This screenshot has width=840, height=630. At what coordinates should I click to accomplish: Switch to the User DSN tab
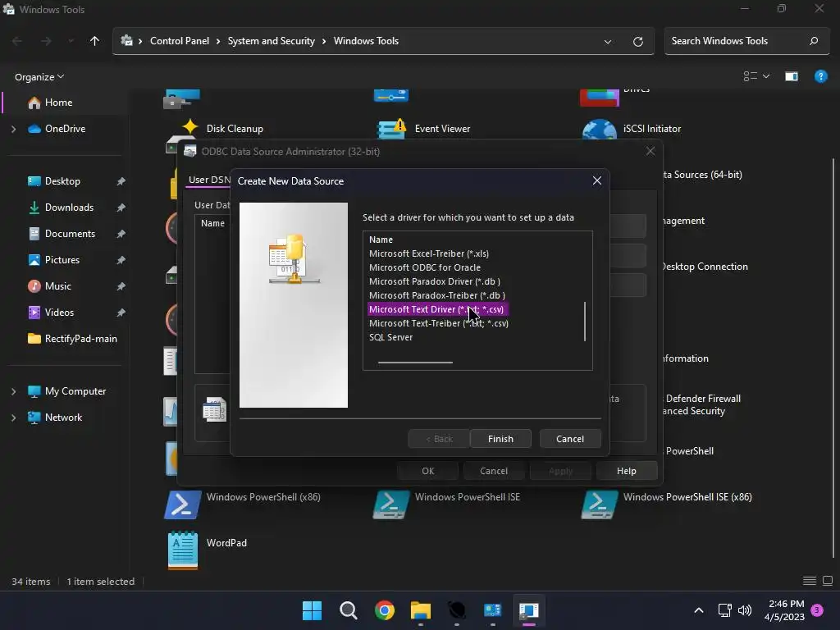(x=209, y=180)
